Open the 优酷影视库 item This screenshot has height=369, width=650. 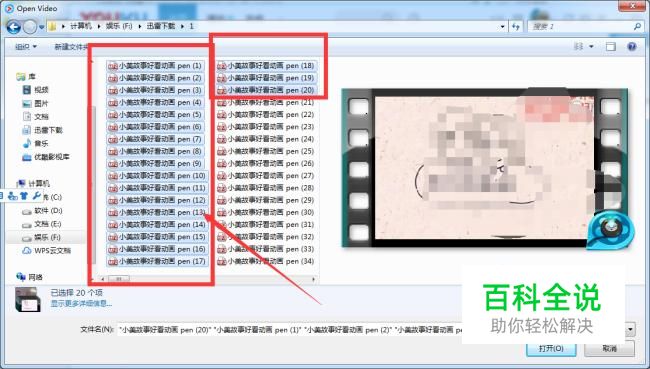[x=46, y=157]
